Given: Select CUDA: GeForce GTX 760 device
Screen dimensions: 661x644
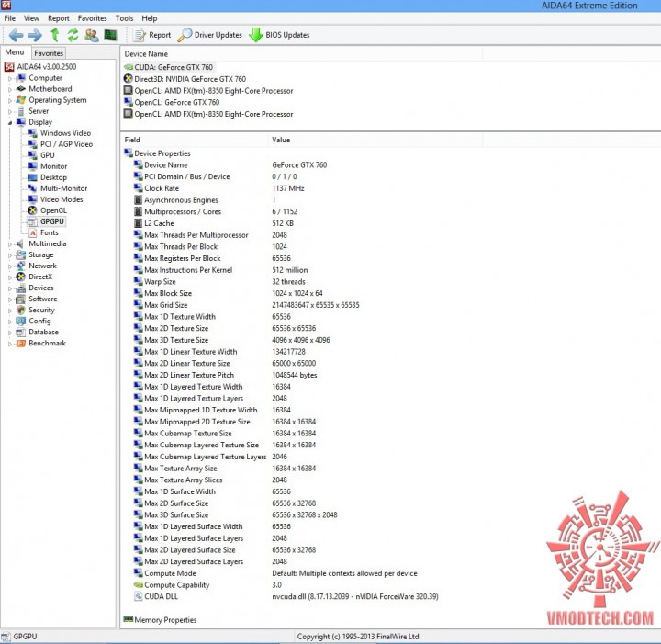Looking at the screenshot, I should 174,67.
